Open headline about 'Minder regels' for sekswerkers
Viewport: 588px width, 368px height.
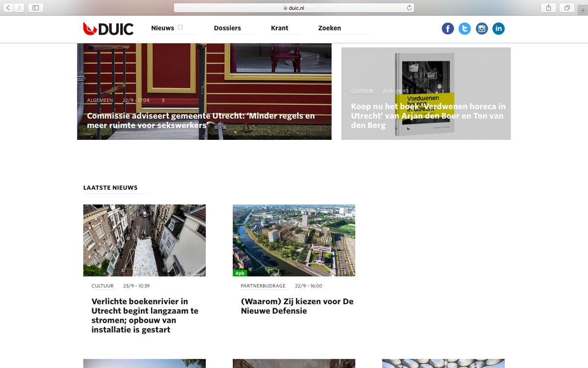tap(201, 121)
